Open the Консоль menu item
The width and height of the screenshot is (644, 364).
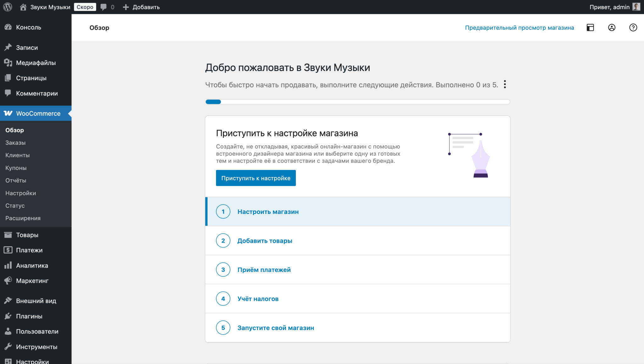coord(28,27)
